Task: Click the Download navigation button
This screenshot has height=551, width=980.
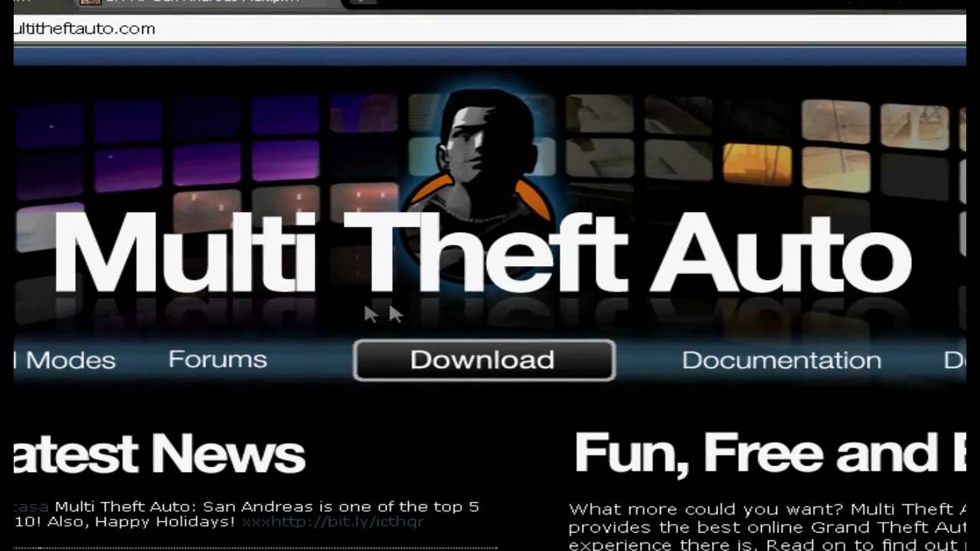Action: coord(484,360)
